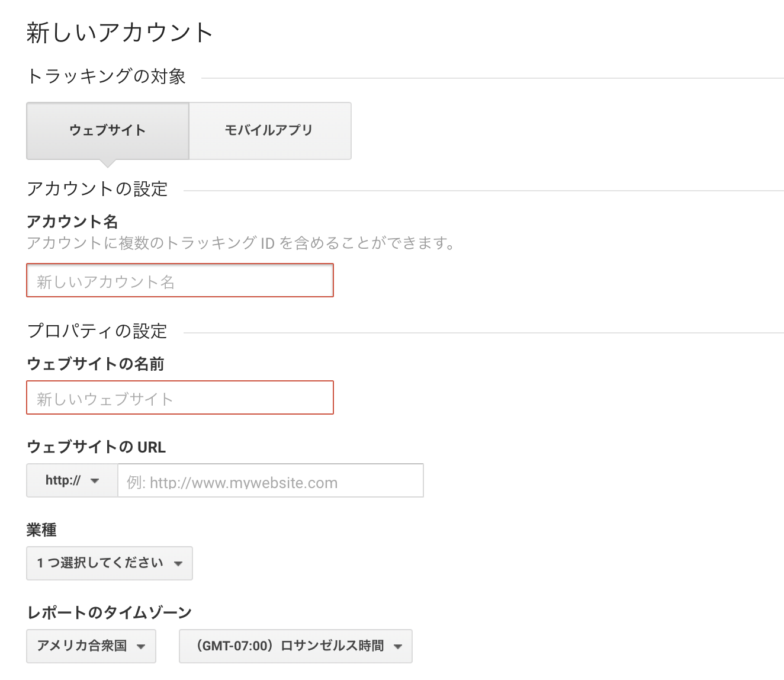The height and width of the screenshot is (680, 784).
Task: Switch to the モバイルアプリ tab
Action: 269,130
